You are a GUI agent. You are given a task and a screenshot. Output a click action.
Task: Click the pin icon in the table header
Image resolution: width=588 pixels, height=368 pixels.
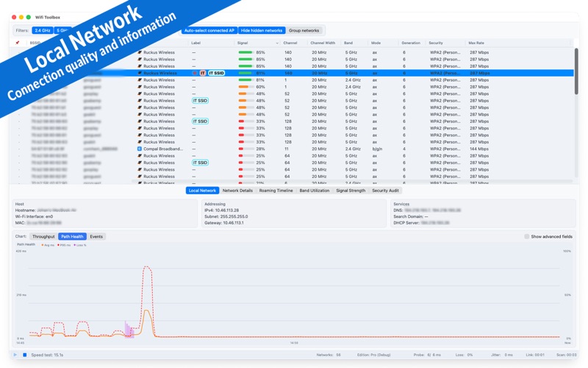pos(17,43)
